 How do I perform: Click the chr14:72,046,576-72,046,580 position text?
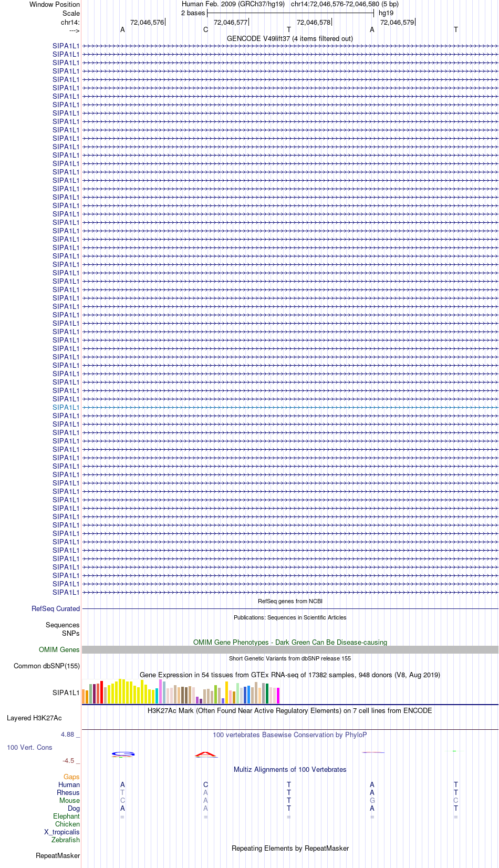pyautogui.click(x=335, y=4)
